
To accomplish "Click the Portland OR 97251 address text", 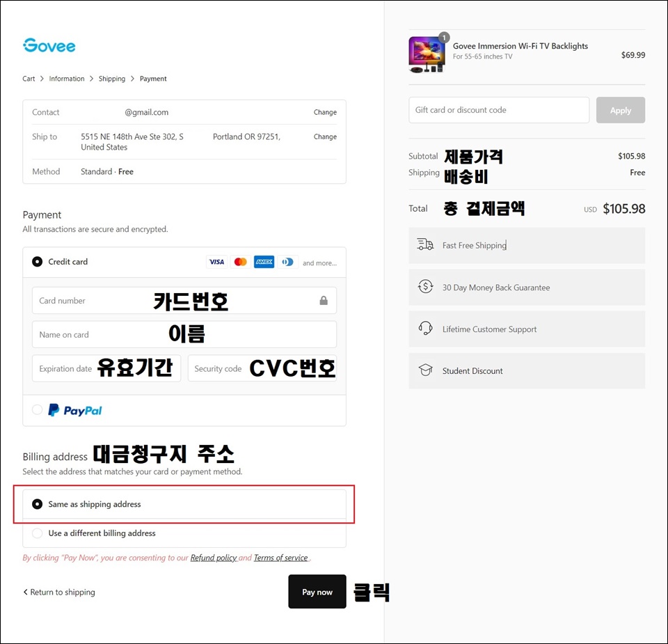I will pyautogui.click(x=246, y=136).
